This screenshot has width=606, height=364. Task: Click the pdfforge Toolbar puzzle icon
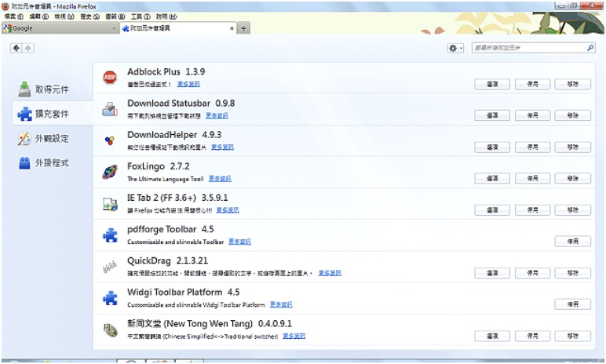point(110,235)
